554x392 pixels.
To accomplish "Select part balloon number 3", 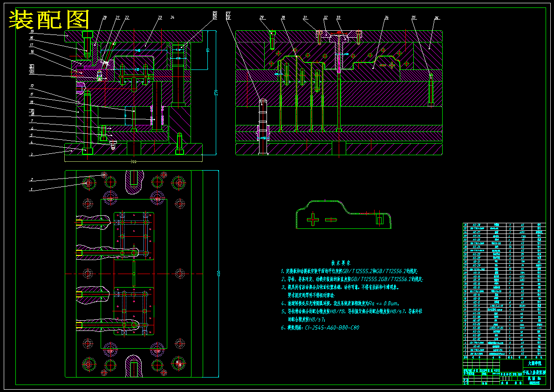I will point(31,154).
